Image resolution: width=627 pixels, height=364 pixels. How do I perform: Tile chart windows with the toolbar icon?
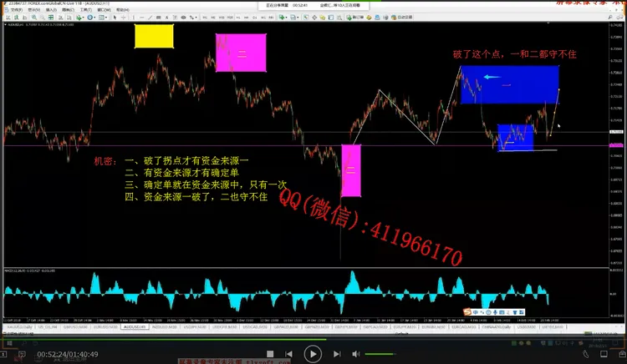[x=51, y=18]
